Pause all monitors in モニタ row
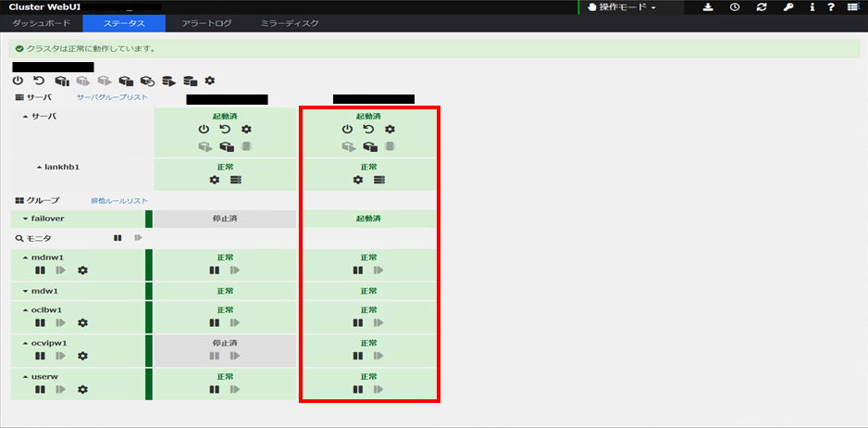 [x=118, y=238]
